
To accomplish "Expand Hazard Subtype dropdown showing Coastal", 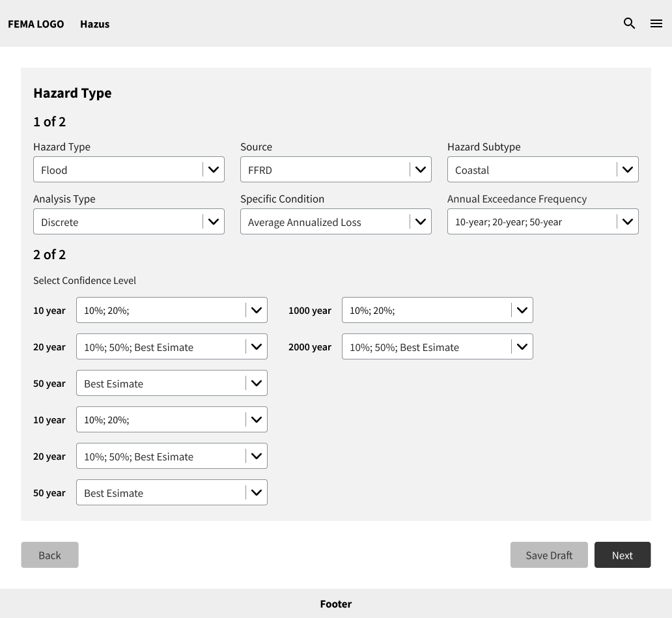I will pyautogui.click(x=542, y=169).
